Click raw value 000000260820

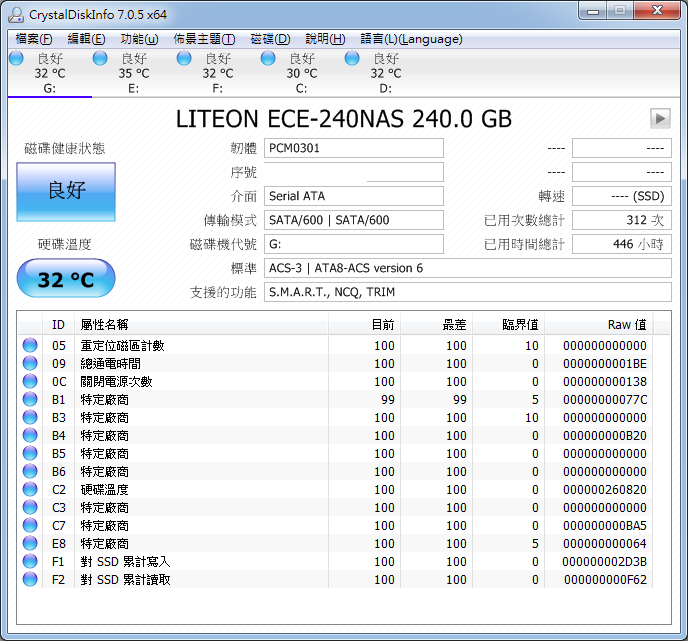(605, 490)
